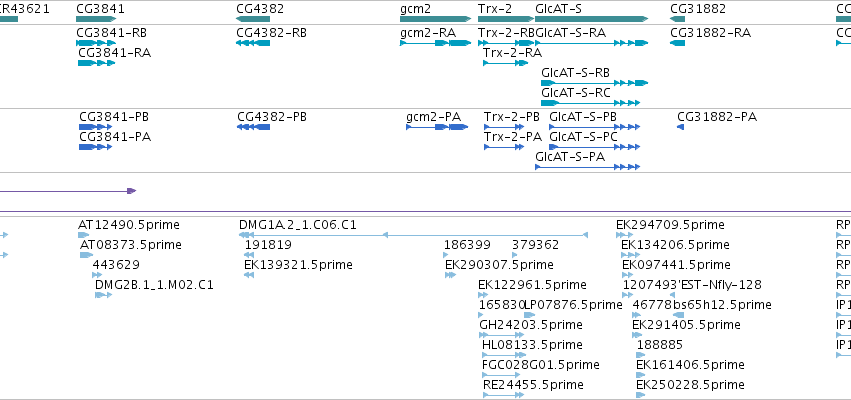
Task: Open the CG3841-RB transcript label
Action: pyautogui.click(x=111, y=33)
